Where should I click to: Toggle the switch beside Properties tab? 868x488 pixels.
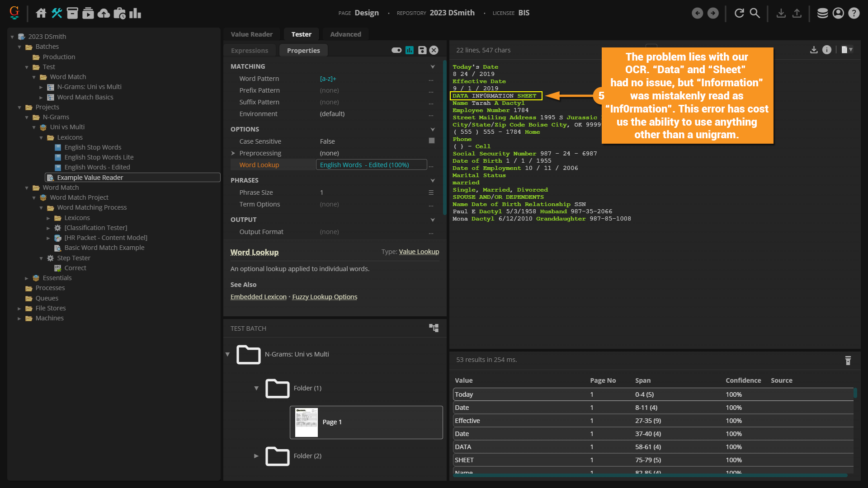point(396,50)
